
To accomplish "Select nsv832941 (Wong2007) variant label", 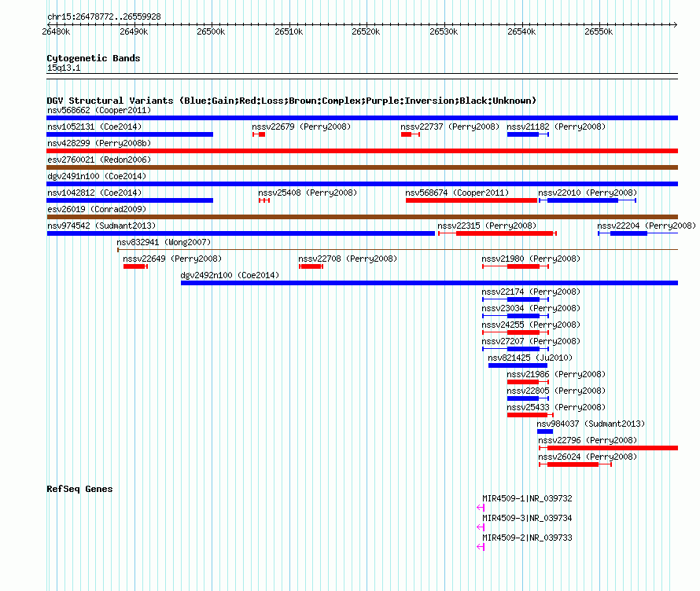I will click(164, 242).
